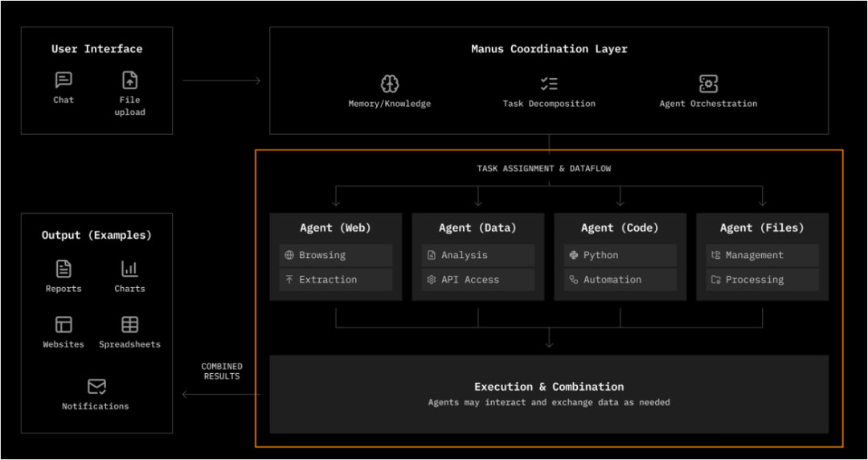Image resolution: width=868 pixels, height=460 pixels.
Task: Select the Memory/Knowledge brain icon
Action: click(x=390, y=84)
